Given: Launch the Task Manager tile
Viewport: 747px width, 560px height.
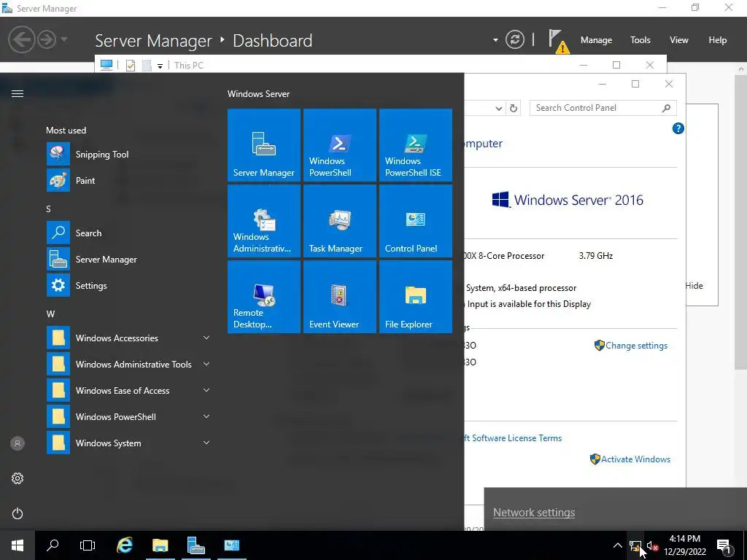Looking at the screenshot, I should (340, 221).
